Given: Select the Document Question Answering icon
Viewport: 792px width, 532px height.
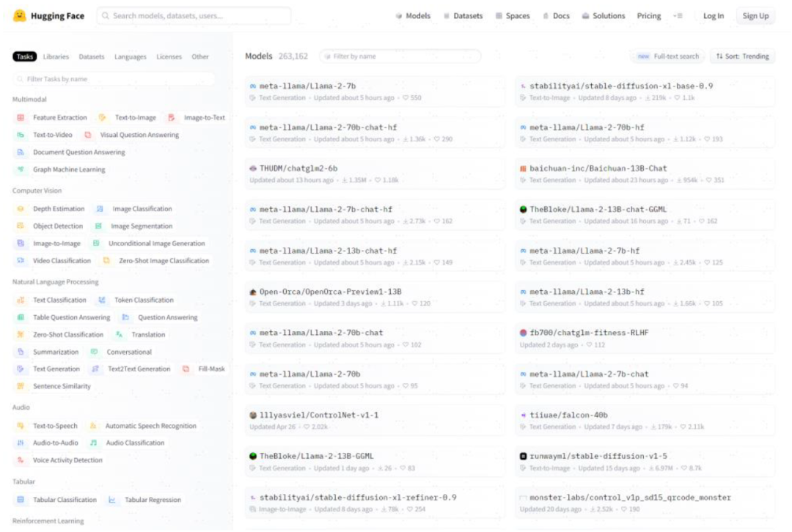Looking at the screenshot, I should coord(21,152).
